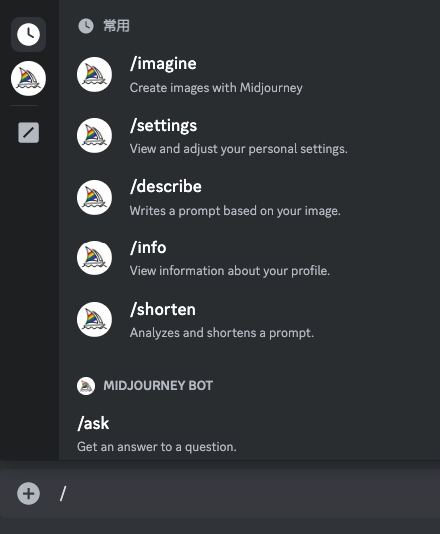Click the 常用 section header
440x534 pixels.
click(116, 26)
